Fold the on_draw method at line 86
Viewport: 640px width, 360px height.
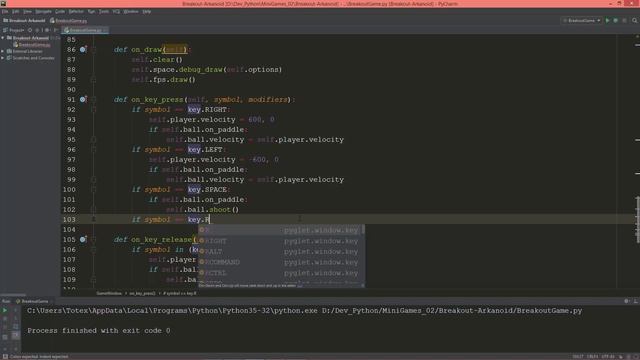tap(93, 49)
